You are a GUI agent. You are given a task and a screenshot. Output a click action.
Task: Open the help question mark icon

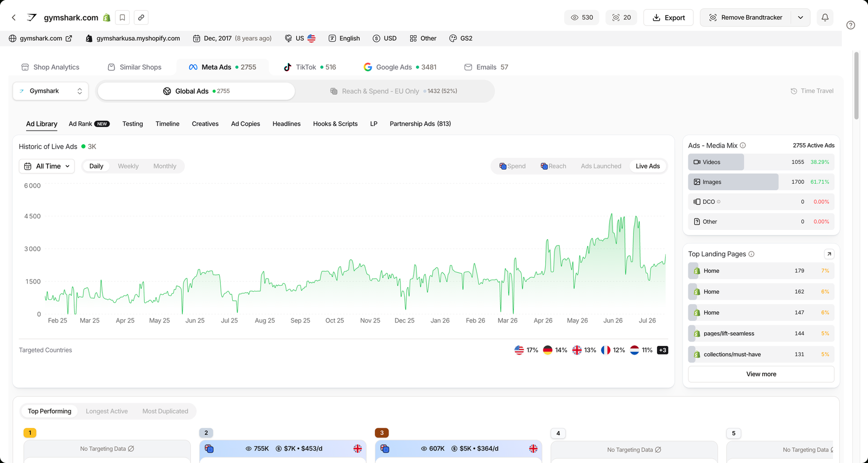click(x=851, y=25)
